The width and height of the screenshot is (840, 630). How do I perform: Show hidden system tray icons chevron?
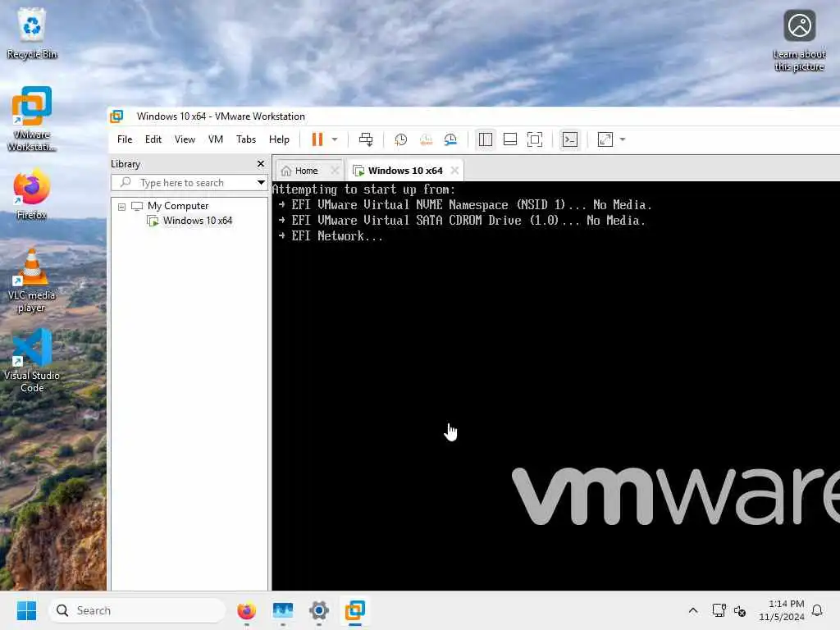(x=692, y=610)
